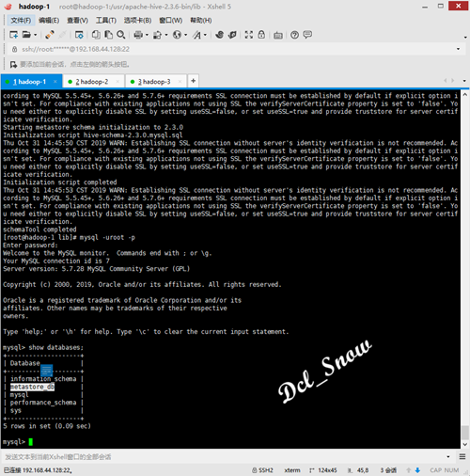Click the ssh address bar field
Viewport: 470px width, 476px height.
[233, 49]
